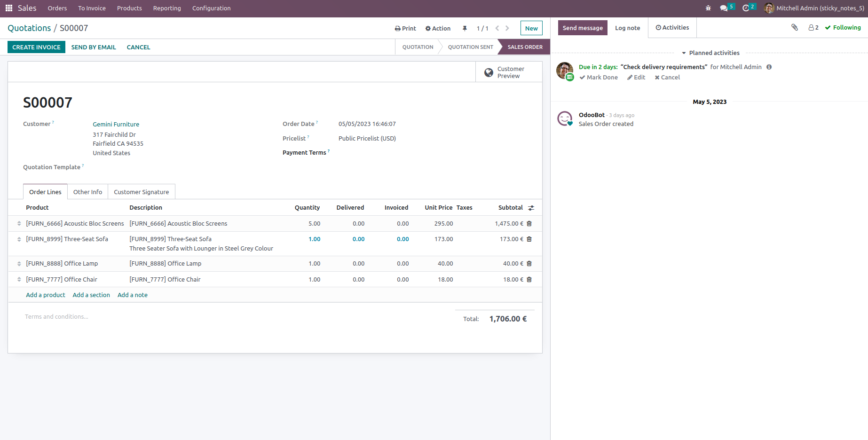This screenshot has width=868, height=440.
Task: Delete the Acoustic Bloc Screens line
Action: (x=529, y=224)
